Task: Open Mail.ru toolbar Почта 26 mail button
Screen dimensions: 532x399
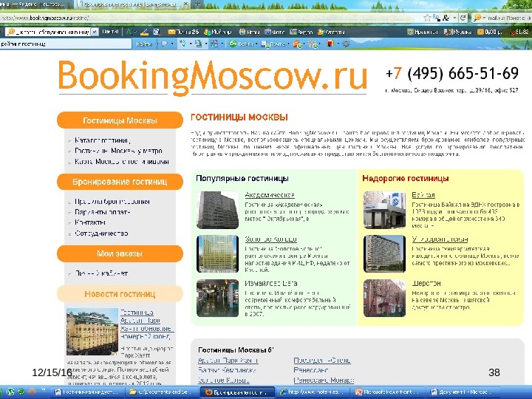Action: click(x=183, y=32)
